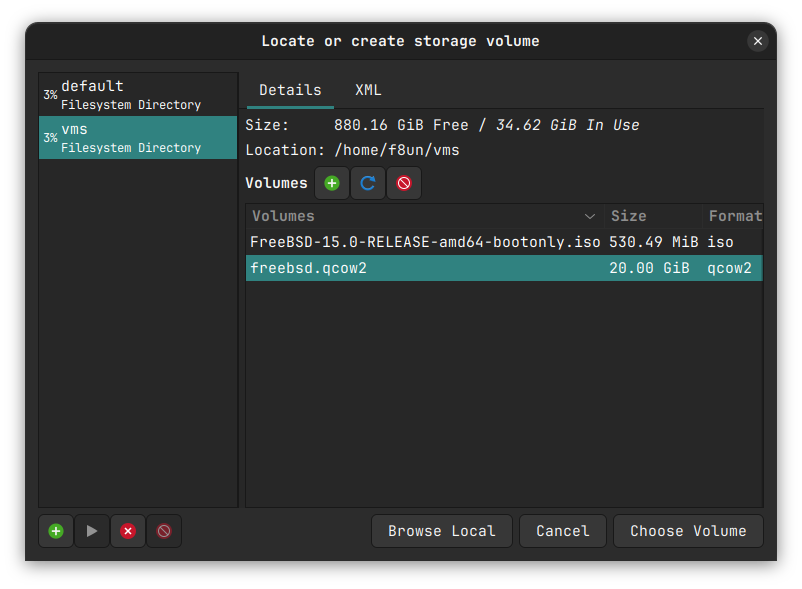Create a new volume with the plus icon
Image resolution: width=802 pixels, height=589 pixels.
pos(332,183)
